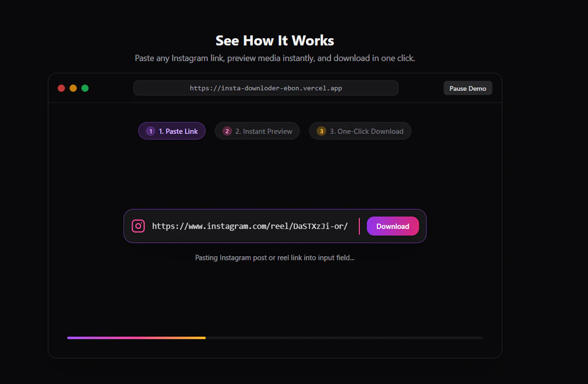Click the 'Paste any Instagram link' subtitle

tap(275, 58)
